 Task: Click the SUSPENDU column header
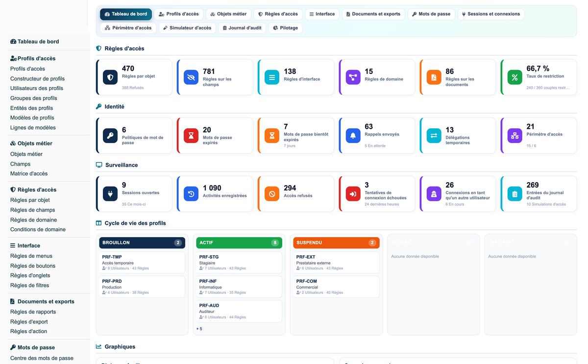[x=336, y=243]
